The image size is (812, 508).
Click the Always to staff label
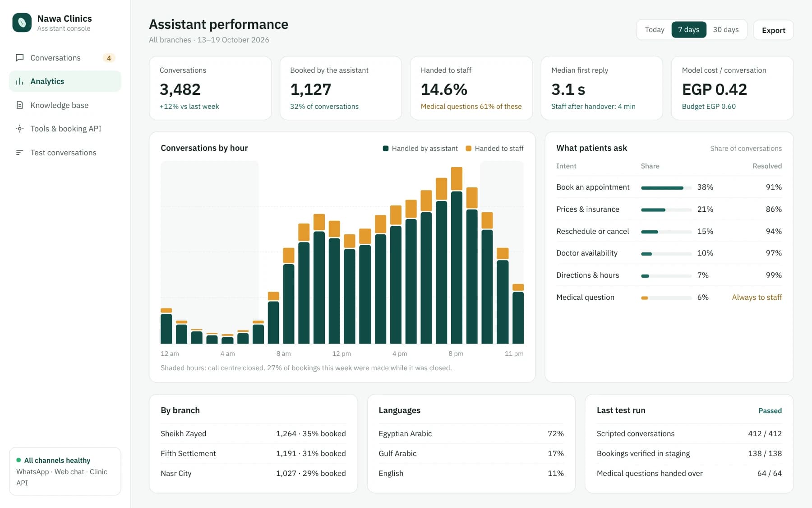(x=757, y=297)
